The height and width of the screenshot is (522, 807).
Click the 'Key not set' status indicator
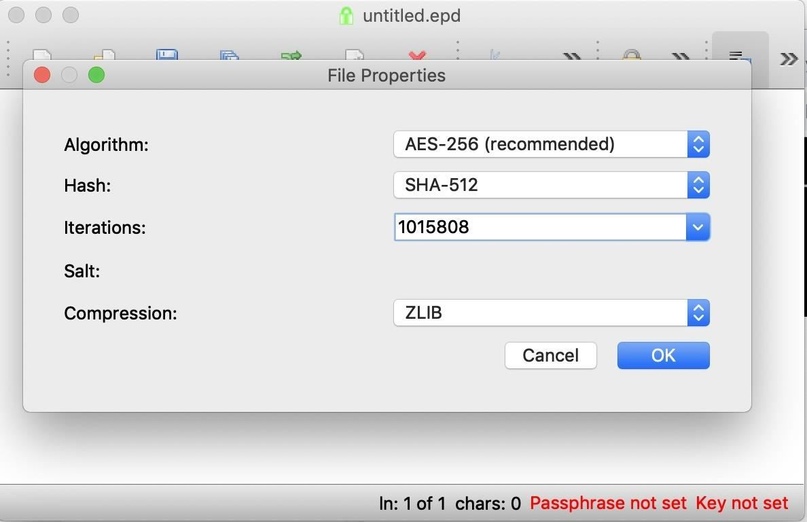(742, 503)
